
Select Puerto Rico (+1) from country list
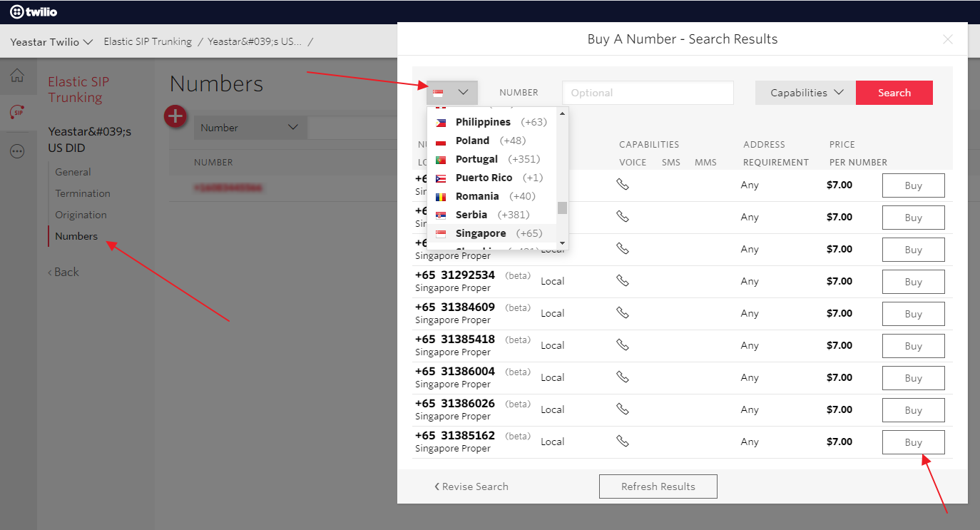[x=491, y=178]
